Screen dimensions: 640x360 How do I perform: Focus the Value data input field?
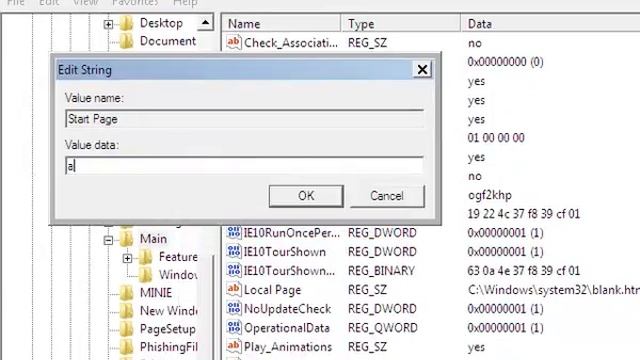coord(244,166)
